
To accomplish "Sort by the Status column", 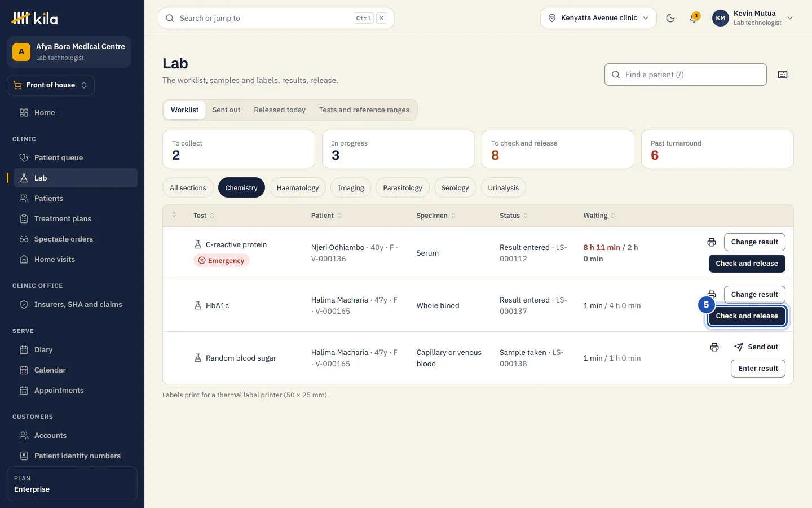I will [x=514, y=216].
